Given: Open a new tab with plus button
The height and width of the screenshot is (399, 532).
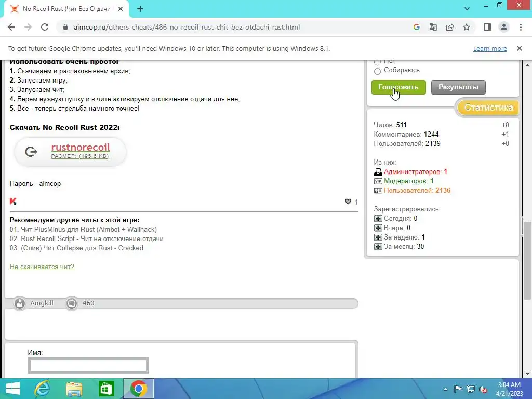Looking at the screenshot, I should [140, 9].
